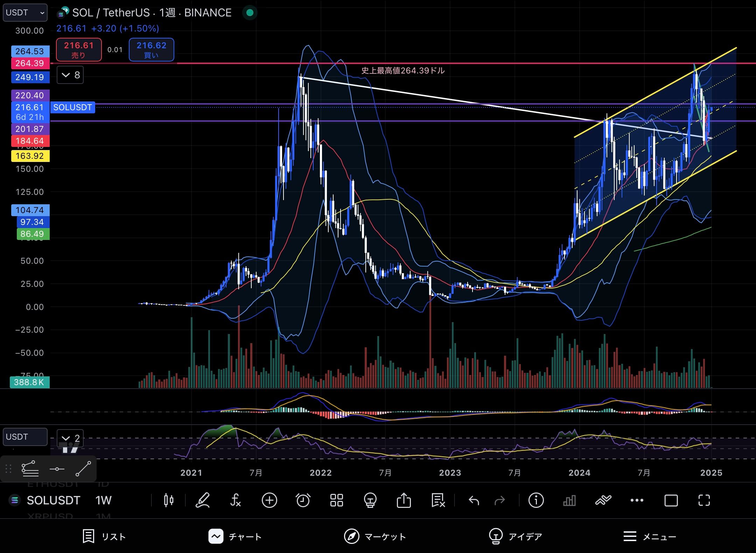Image resolution: width=756 pixels, height=553 pixels.
Task: Open the lower USDT currency dropdown
Action: click(x=25, y=437)
